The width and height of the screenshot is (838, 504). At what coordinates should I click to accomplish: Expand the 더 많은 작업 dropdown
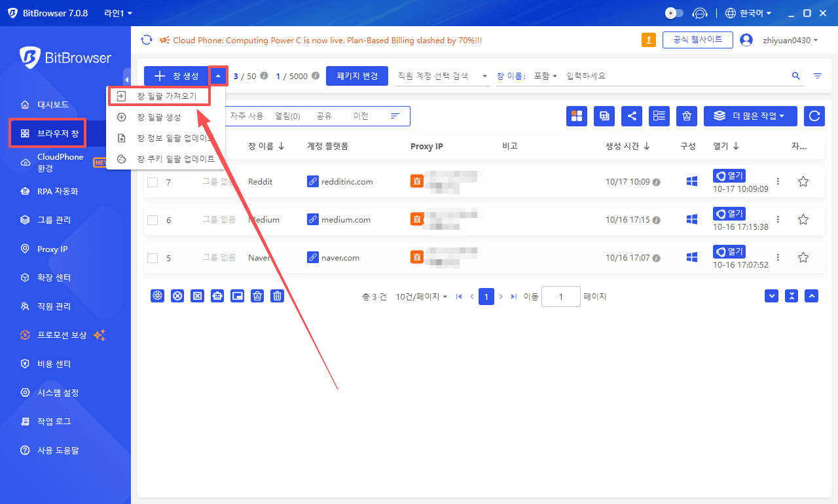(750, 116)
